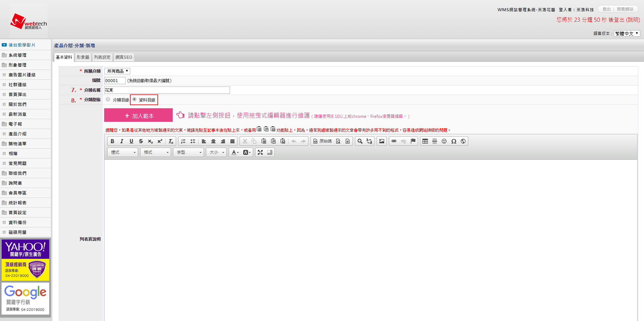Click the 原始碼 source toggle
This screenshot has height=321, width=644.
click(x=322, y=141)
